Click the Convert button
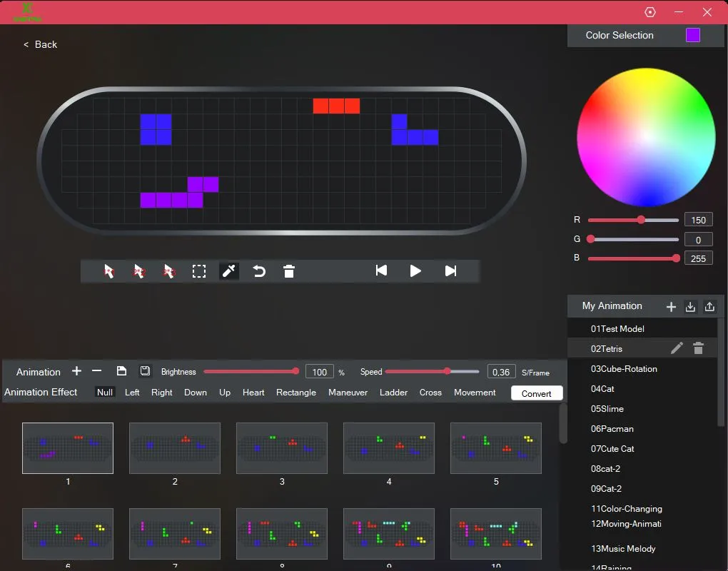 click(x=537, y=393)
